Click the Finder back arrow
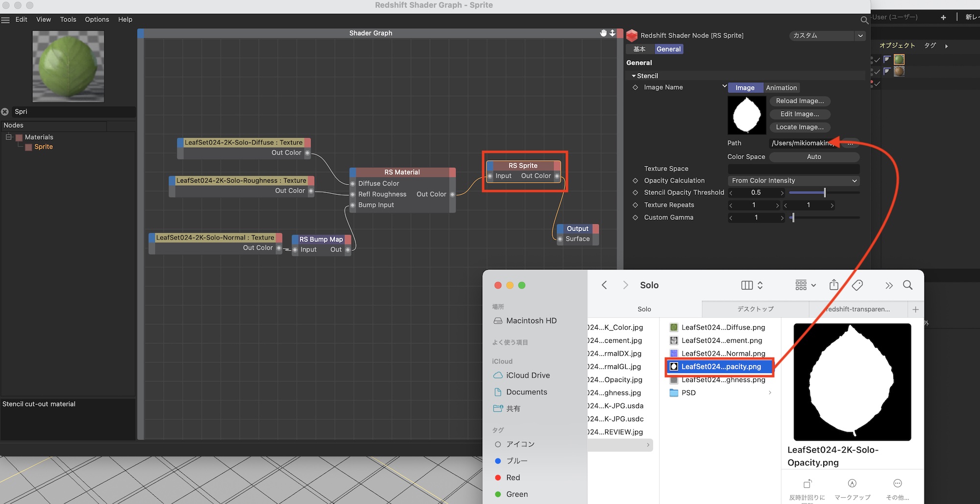Viewport: 980px width, 504px height. [x=604, y=285]
